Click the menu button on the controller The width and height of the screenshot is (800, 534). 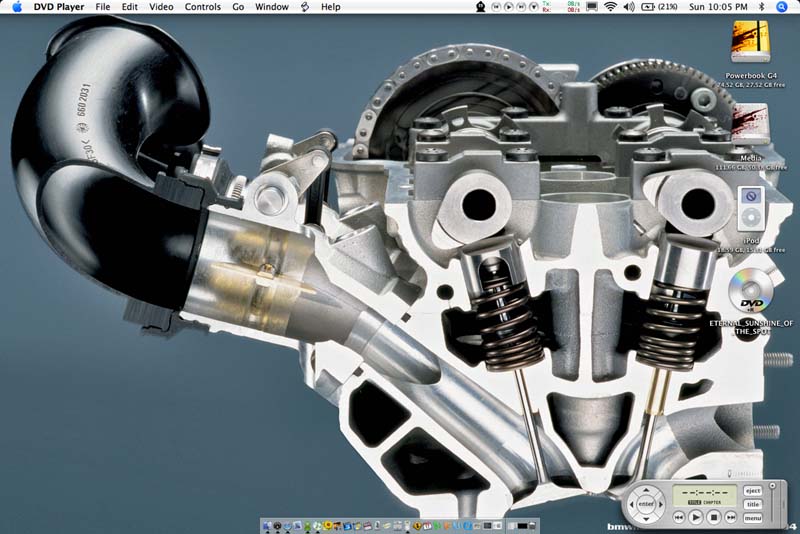[x=753, y=518]
